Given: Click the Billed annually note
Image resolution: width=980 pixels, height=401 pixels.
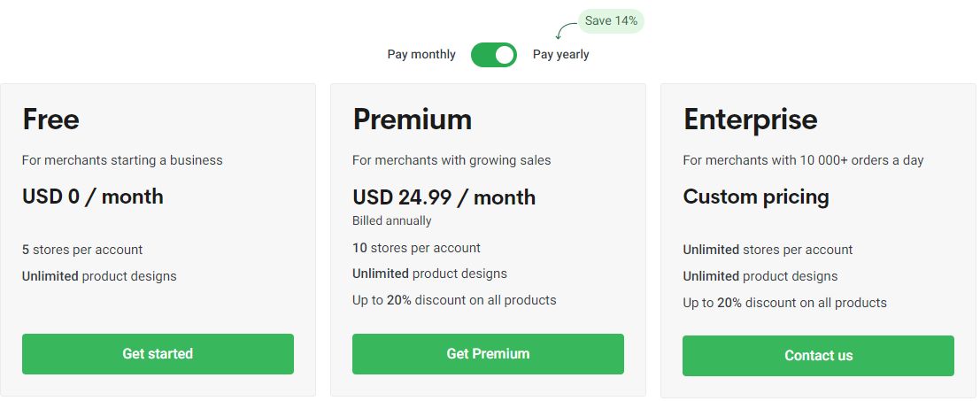Looking at the screenshot, I should coord(392,220).
